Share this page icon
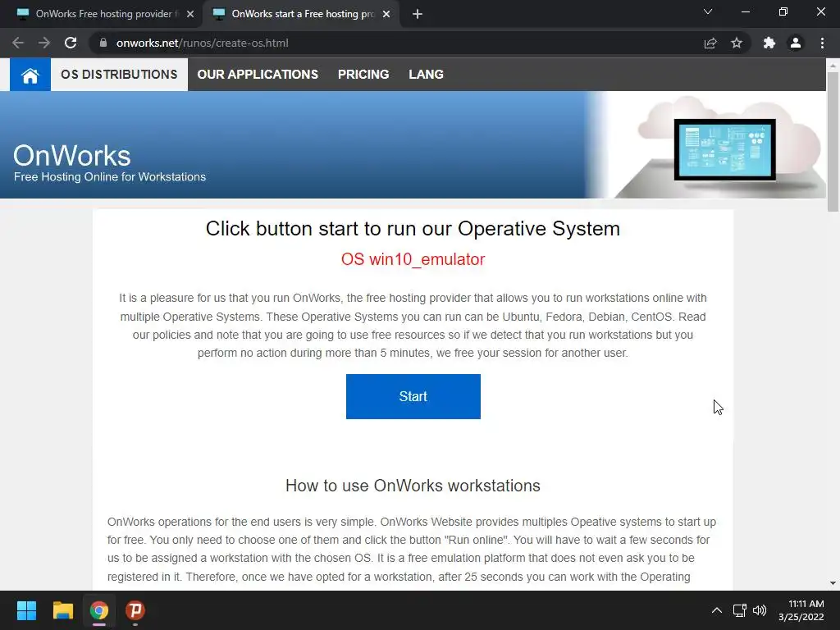Viewport: 840px width, 630px height. [710, 43]
